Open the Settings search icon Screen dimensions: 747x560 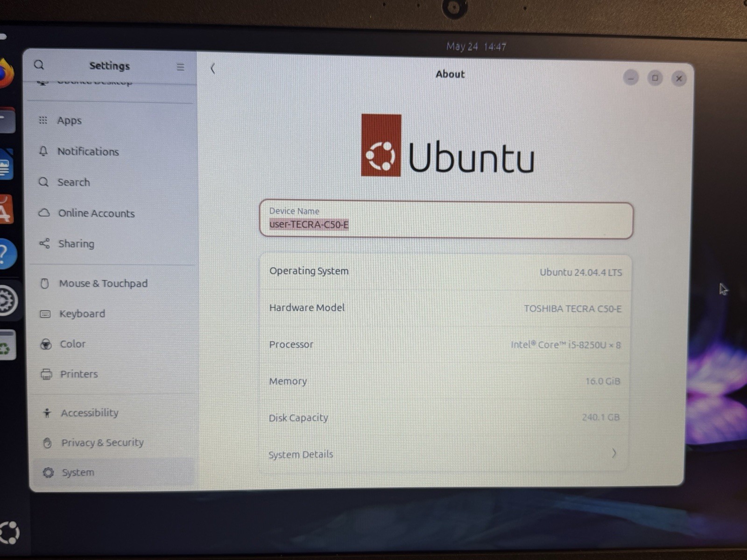coord(39,65)
